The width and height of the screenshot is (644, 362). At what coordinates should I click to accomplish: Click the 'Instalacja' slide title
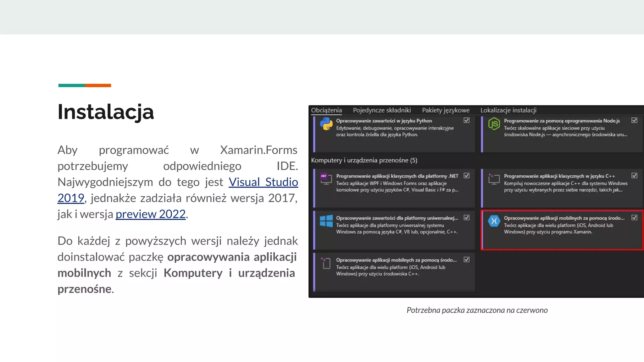pyautogui.click(x=106, y=112)
